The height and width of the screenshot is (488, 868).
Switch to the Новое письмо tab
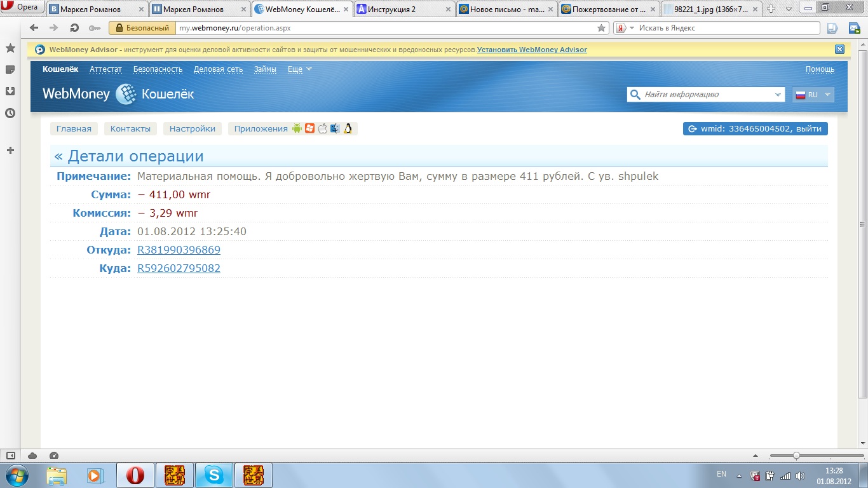(506, 9)
